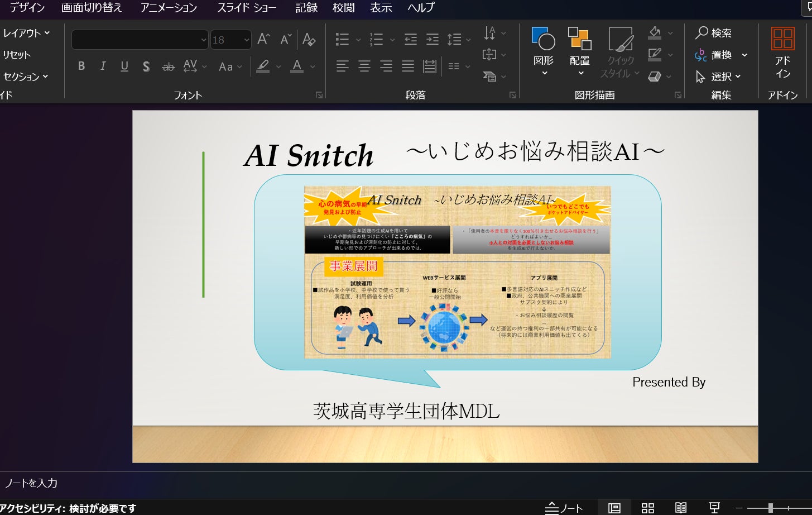Insert a bulleted list

pyautogui.click(x=342, y=39)
